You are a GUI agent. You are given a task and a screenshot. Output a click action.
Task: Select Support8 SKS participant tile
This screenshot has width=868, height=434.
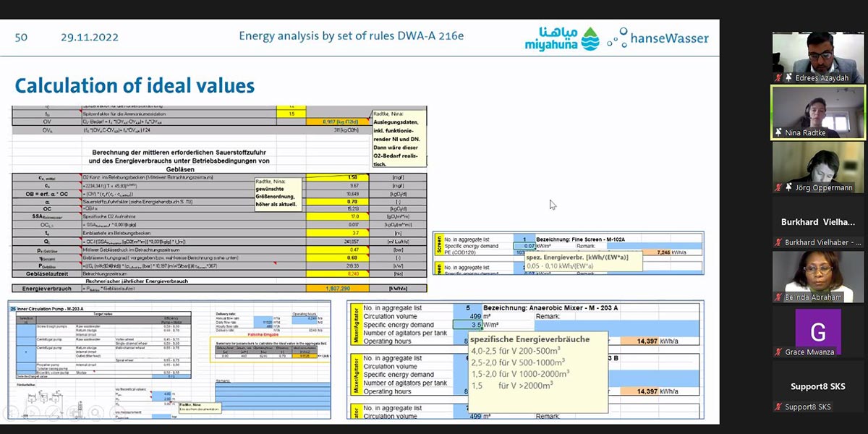pos(818,387)
